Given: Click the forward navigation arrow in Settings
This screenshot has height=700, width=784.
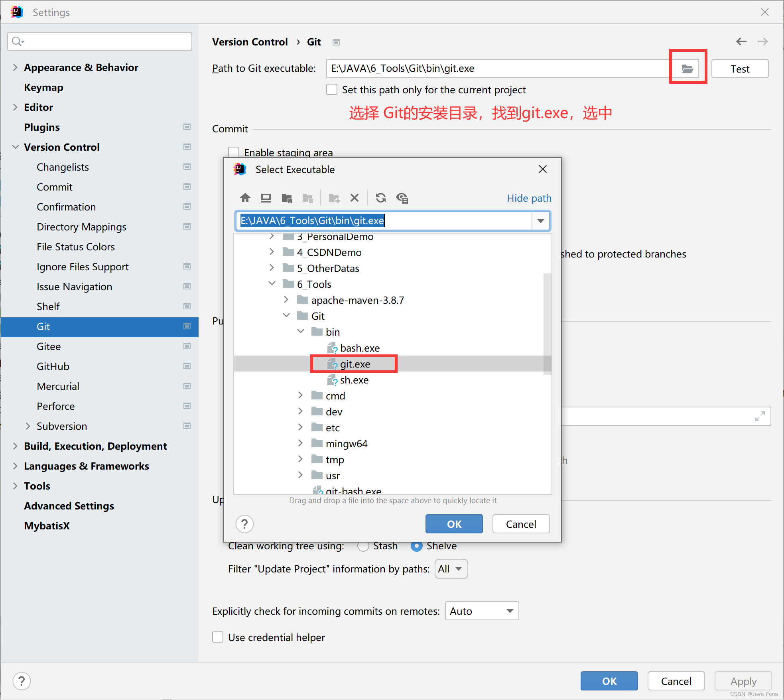Looking at the screenshot, I should [x=763, y=41].
